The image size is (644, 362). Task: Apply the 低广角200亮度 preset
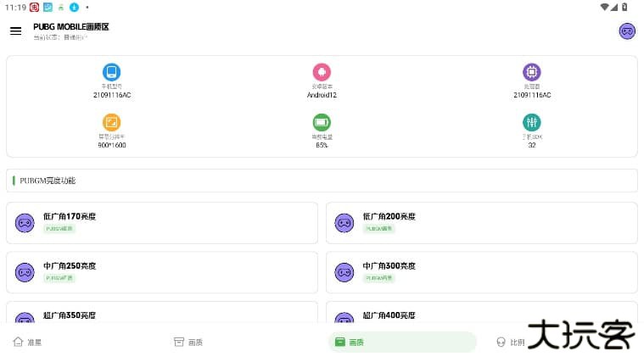pos(481,223)
